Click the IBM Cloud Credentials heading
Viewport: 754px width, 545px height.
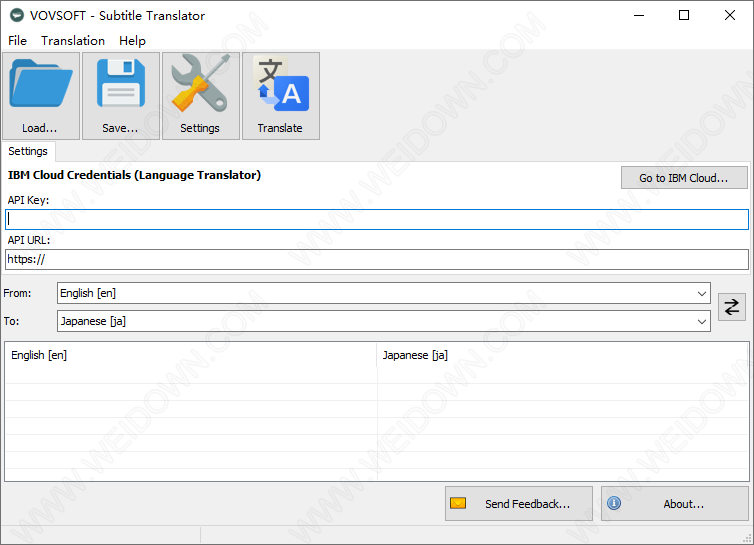point(134,175)
